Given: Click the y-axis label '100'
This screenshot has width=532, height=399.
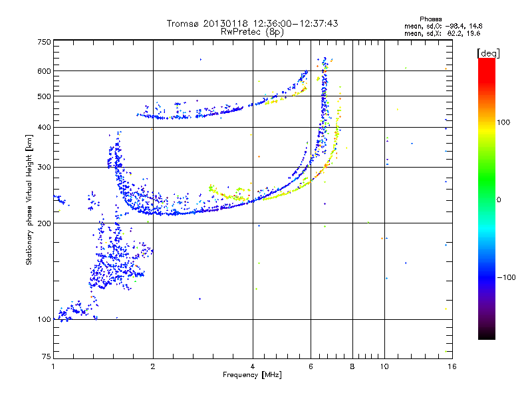Looking at the screenshot, I should click(45, 320).
